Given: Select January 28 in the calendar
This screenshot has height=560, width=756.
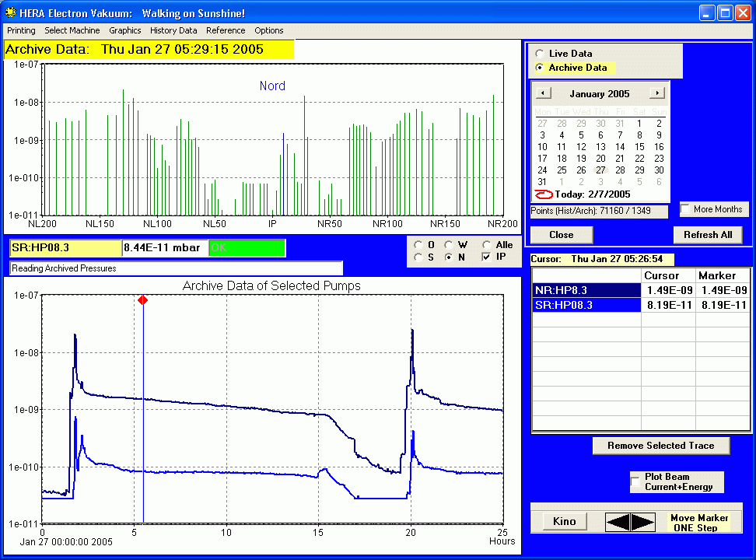Looking at the screenshot, I should (620, 170).
